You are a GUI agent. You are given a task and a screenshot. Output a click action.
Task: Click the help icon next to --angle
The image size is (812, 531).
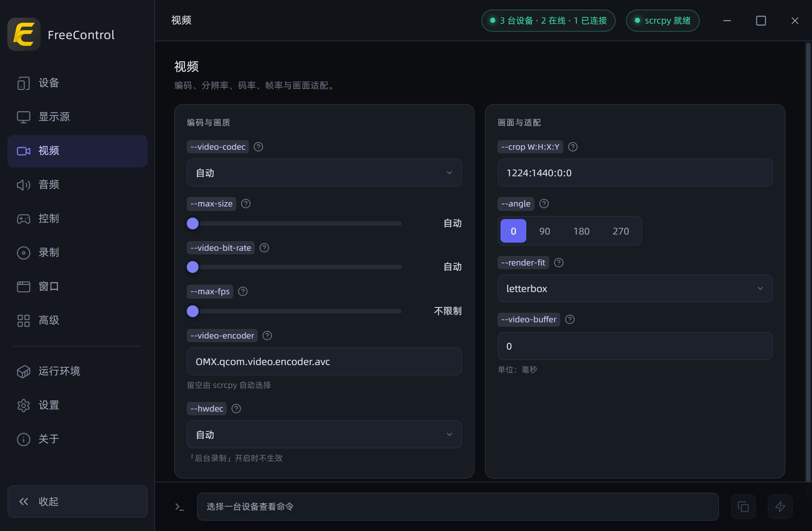click(x=544, y=204)
